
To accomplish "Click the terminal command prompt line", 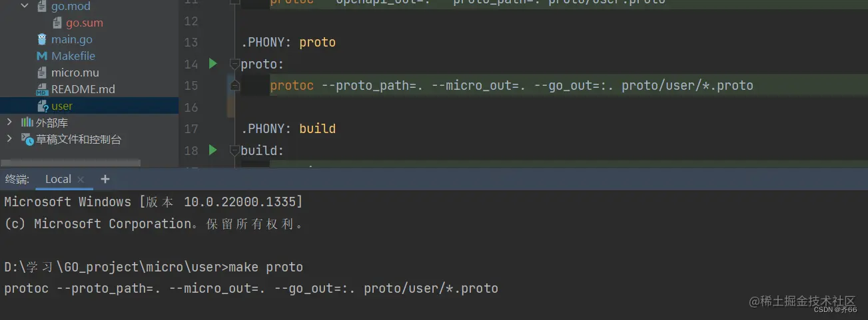I will pos(153,267).
